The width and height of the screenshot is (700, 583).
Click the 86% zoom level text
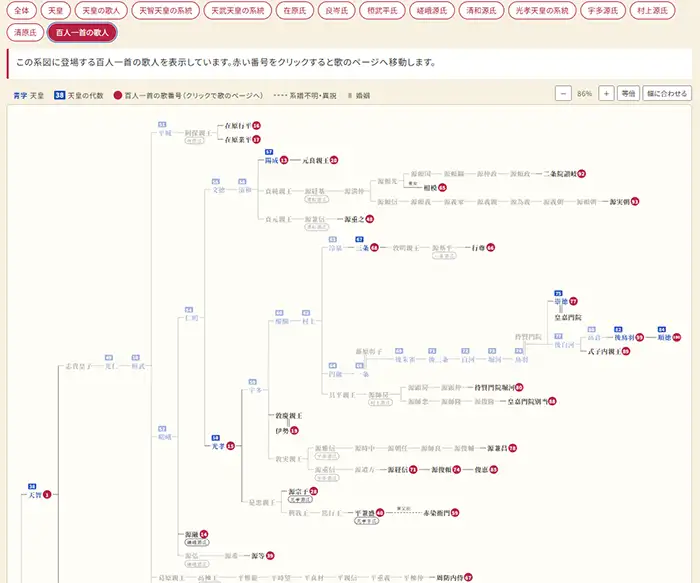pyautogui.click(x=584, y=94)
